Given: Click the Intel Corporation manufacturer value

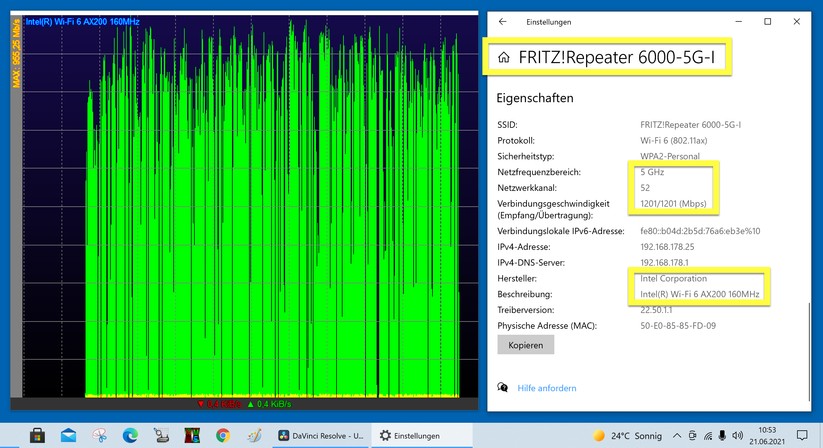Looking at the screenshot, I should tap(673, 279).
